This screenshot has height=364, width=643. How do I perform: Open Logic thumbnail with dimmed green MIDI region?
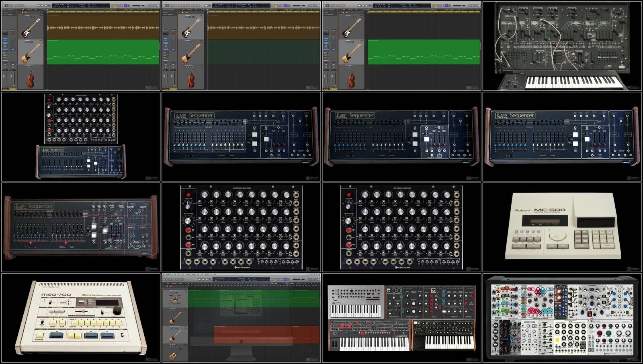[241, 46]
